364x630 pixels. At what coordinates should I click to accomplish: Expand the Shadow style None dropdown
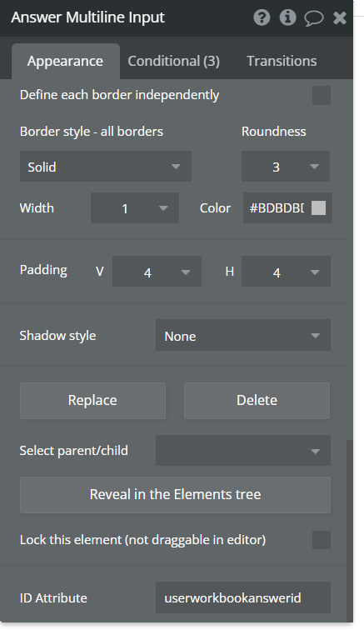243,335
